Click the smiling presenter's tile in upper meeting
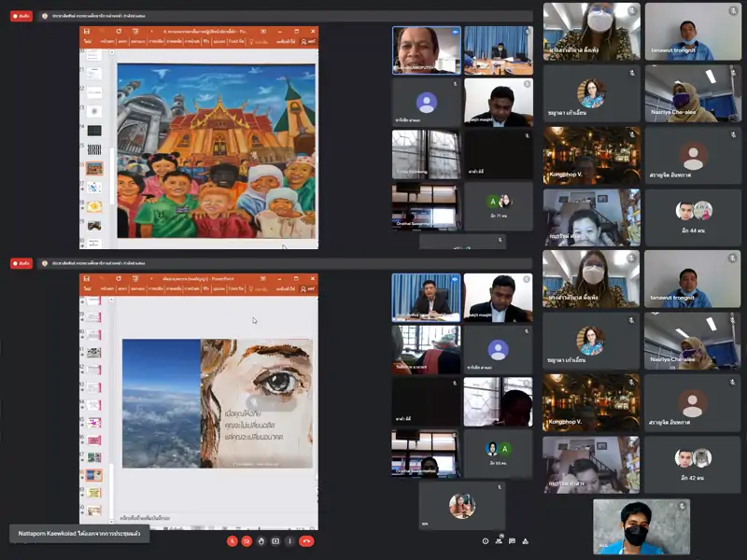747x560 pixels. pos(427,50)
